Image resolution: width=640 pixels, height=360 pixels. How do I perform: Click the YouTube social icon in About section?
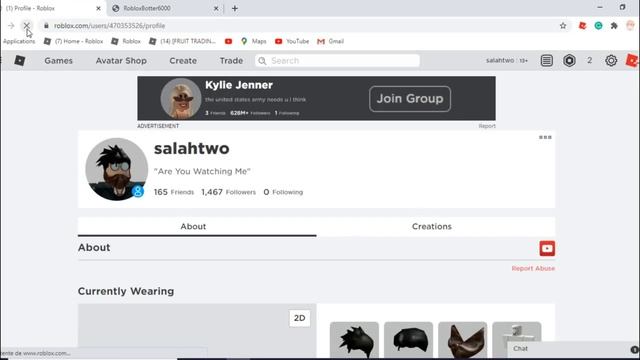547,248
